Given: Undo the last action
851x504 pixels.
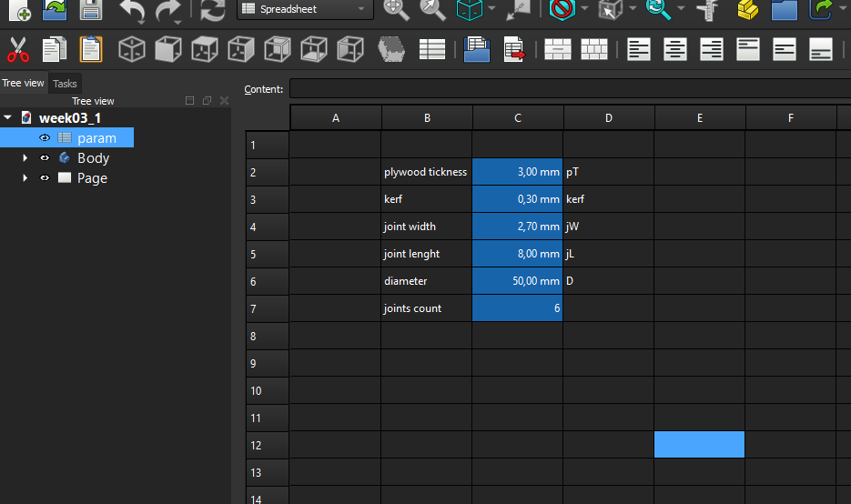Looking at the screenshot, I should pos(132,11).
